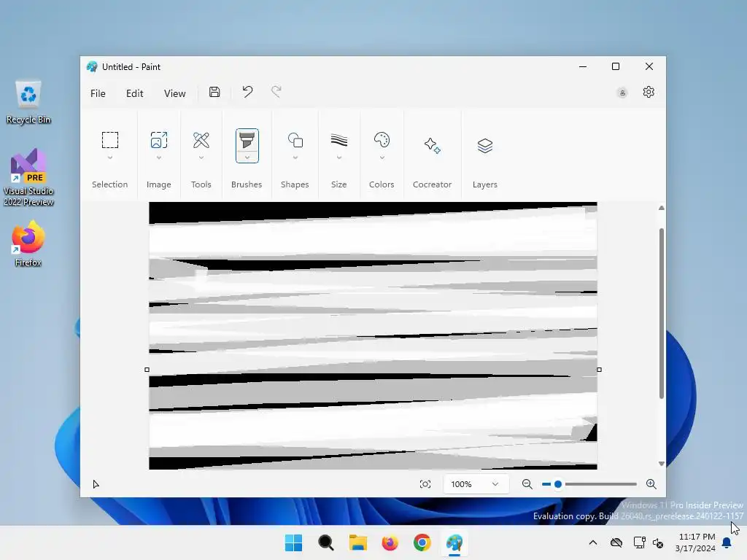The image size is (747, 560).
Task: Select the Firefox desktop shortcut
Action: point(28,244)
